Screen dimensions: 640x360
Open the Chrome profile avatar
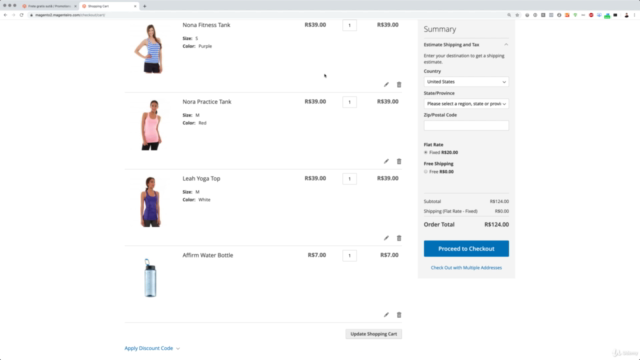627,15
